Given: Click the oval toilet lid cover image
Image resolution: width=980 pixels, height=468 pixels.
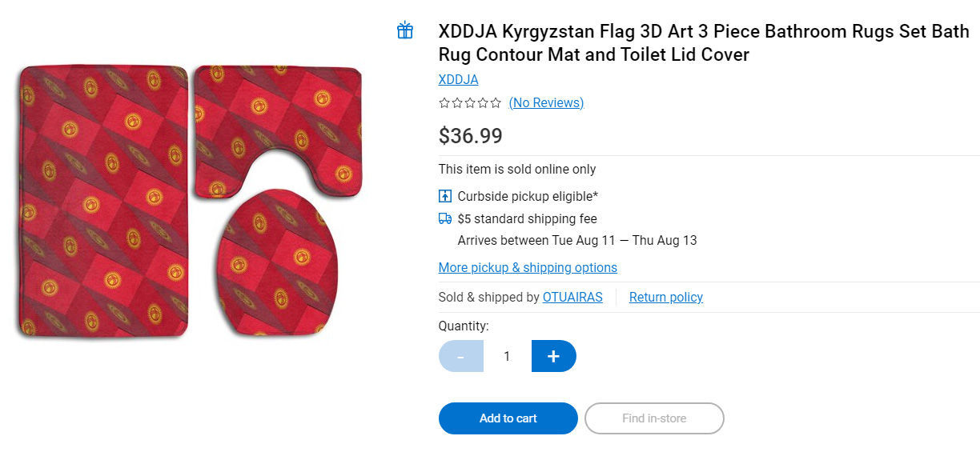Looking at the screenshot, I should (x=277, y=262).
